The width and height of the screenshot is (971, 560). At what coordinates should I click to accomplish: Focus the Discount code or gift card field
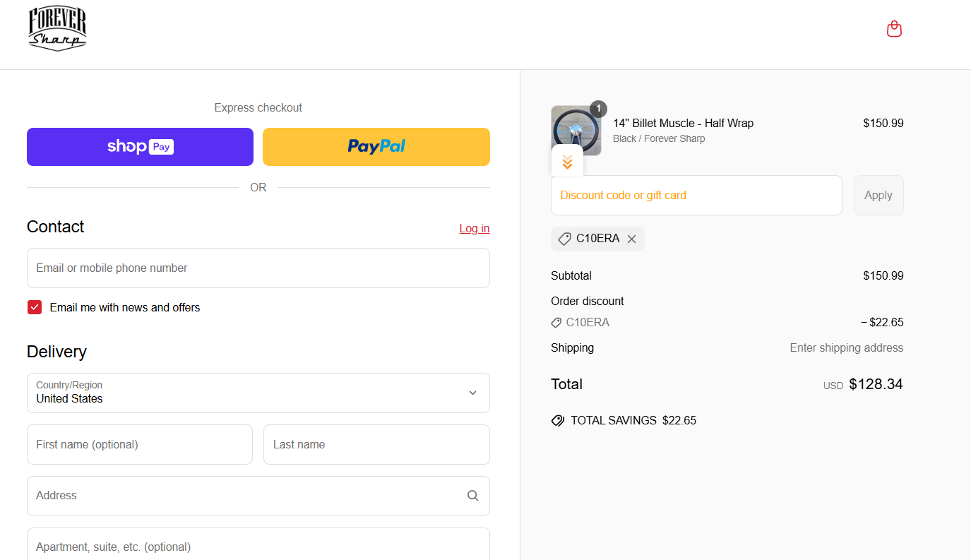[696, 196]
